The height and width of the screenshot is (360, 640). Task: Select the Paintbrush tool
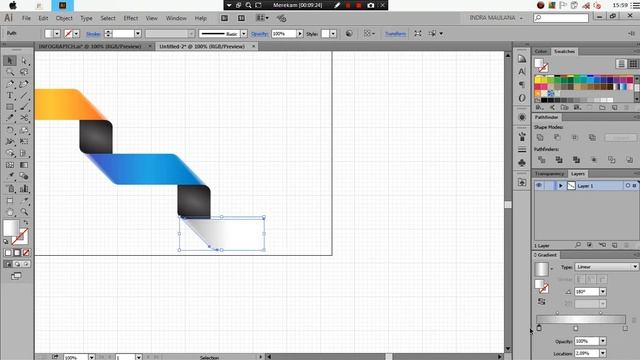(24, 107)
